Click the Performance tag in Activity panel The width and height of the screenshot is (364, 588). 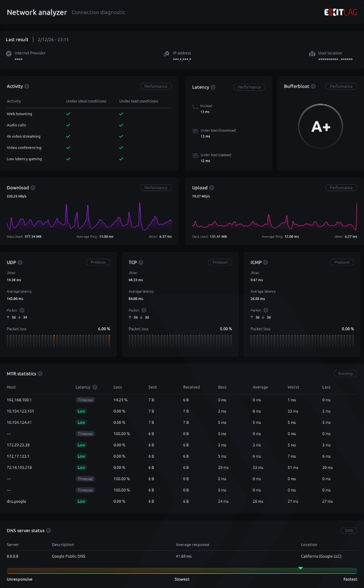pos(156,86)
